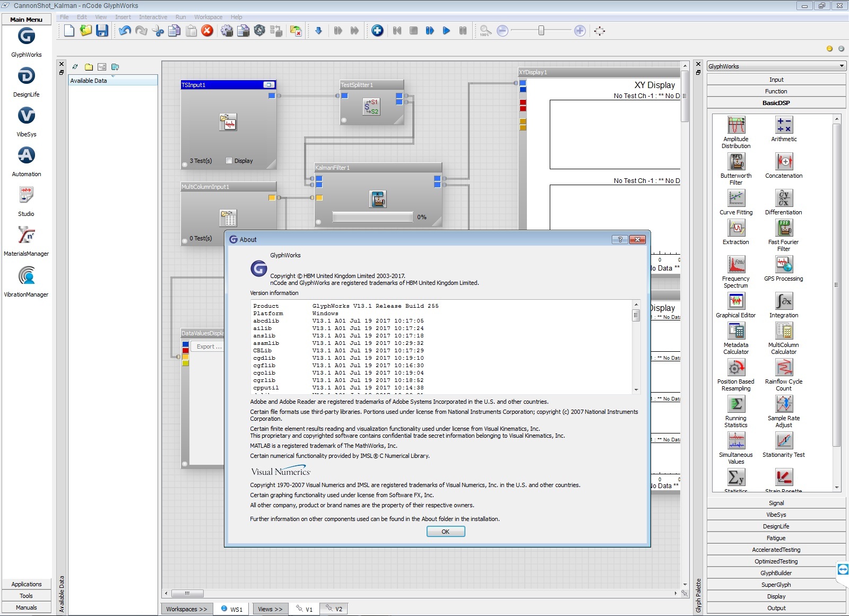
Task: Select the Rainflow Cycle Count glyph
Action: tap(784, 367)
